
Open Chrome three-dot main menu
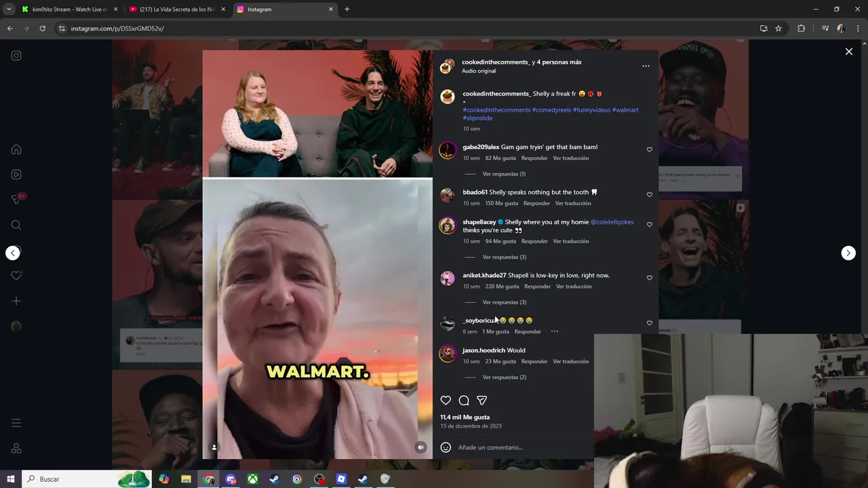point(858,28)
